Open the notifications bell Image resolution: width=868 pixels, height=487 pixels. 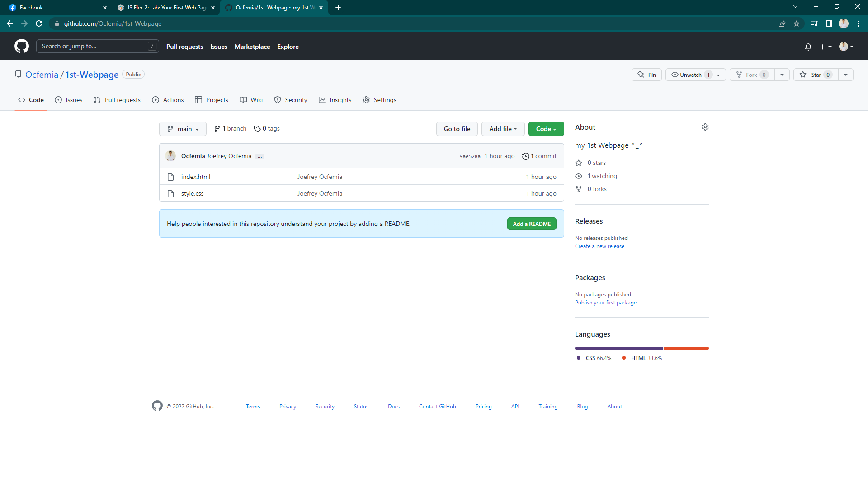coord(808,47)
